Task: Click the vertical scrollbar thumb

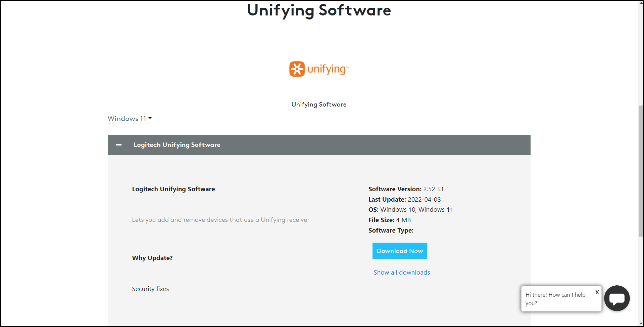Action: [641, 171]
